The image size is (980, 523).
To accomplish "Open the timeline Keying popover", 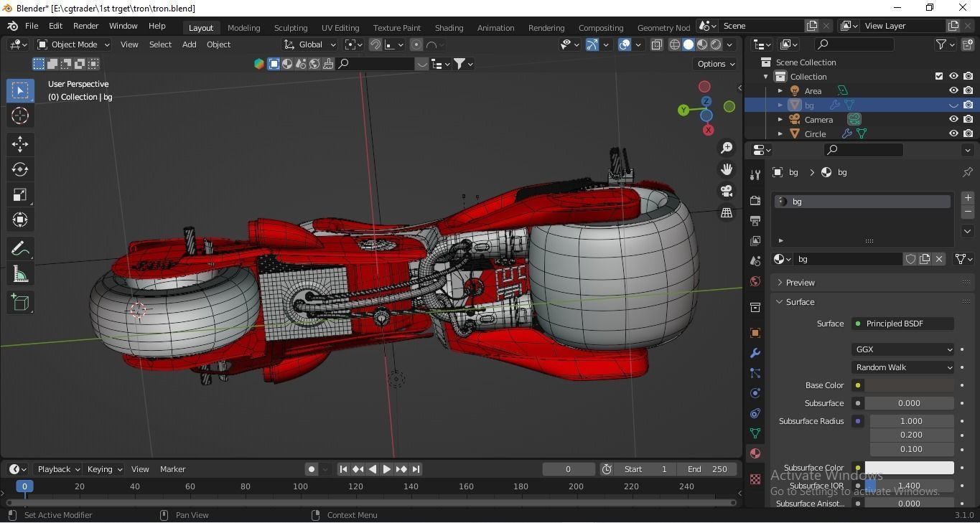I will (104, 469).
